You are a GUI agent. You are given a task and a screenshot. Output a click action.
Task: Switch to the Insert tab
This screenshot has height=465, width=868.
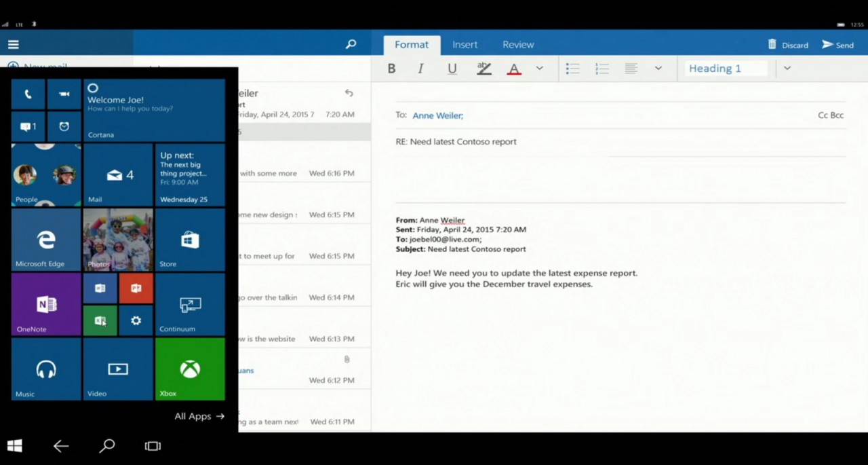coord(465,45)
